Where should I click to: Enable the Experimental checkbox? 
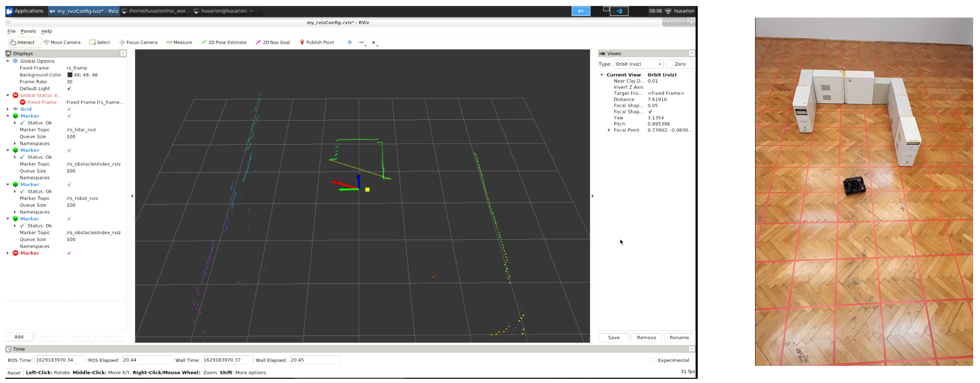654,360
